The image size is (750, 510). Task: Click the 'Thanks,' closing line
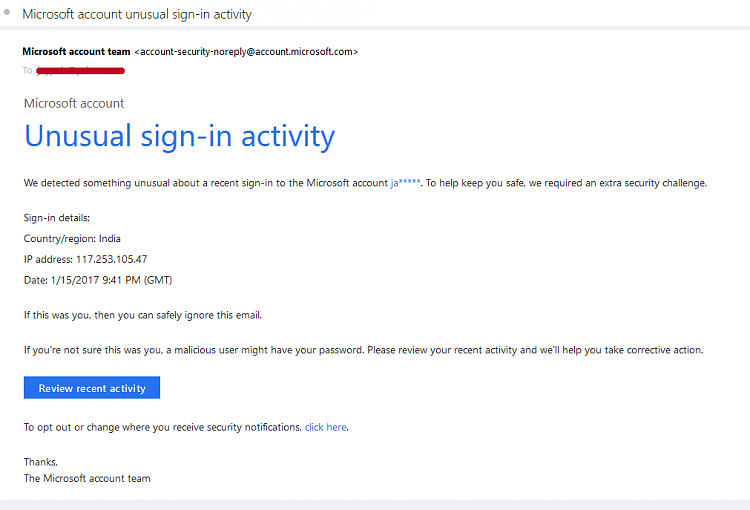pos(41,462)
